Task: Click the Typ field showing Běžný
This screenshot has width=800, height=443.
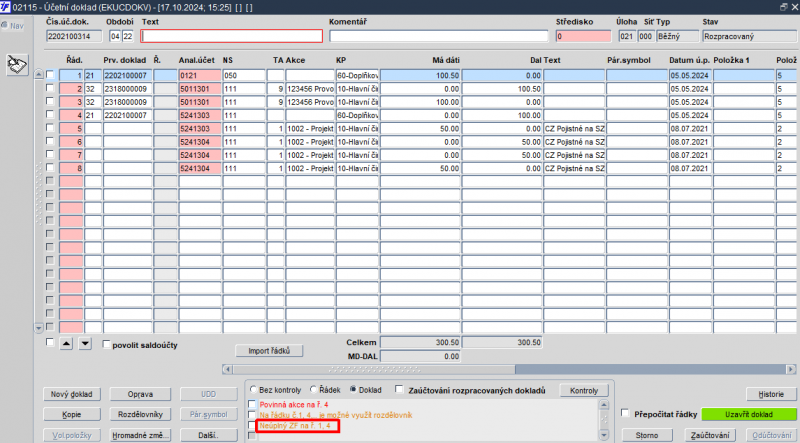Action: tap(677, 36)
